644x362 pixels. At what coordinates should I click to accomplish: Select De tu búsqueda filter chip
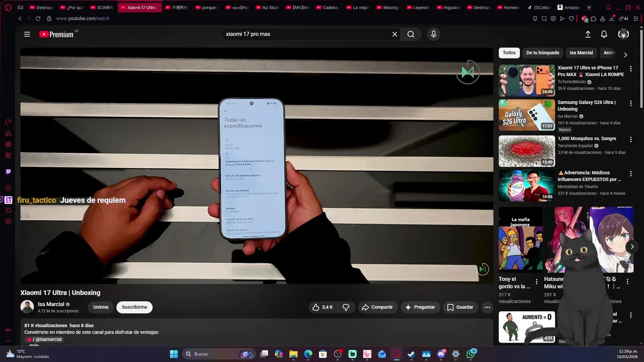pyautogui.click(x=542, y=53)
